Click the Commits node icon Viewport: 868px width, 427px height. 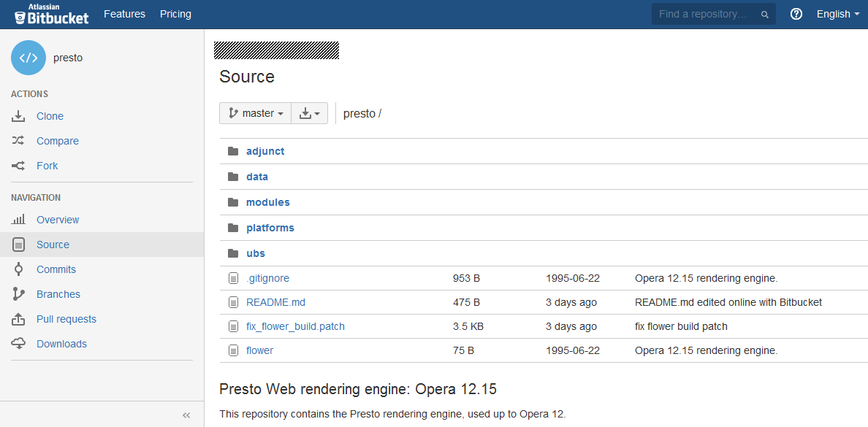18,269
